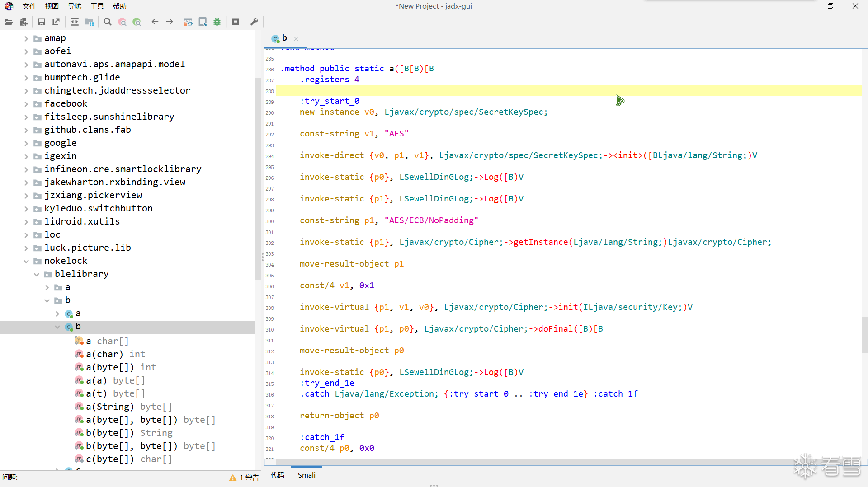868x487 pixels.
Task: Click the green class search icon
Action: tap(137, 22)
